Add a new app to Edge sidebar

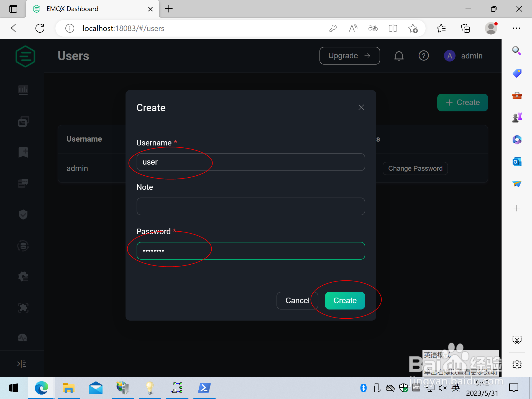(x=516, y=208)
